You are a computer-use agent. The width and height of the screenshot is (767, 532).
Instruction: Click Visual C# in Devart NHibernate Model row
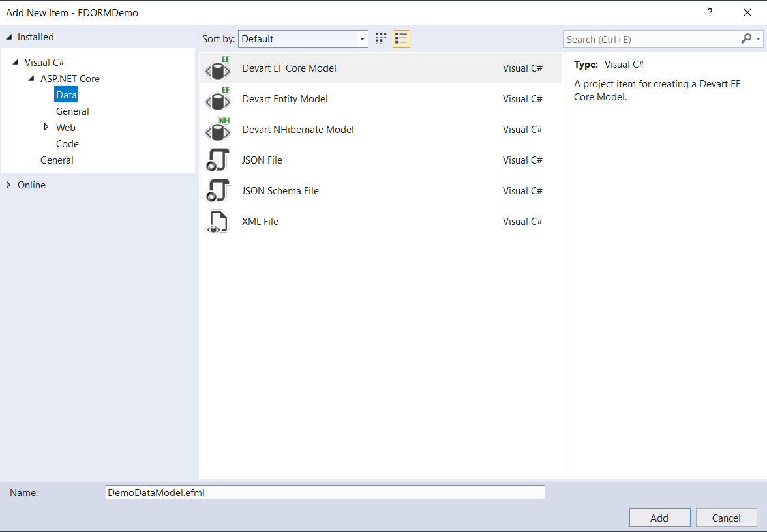pos(522,130)
